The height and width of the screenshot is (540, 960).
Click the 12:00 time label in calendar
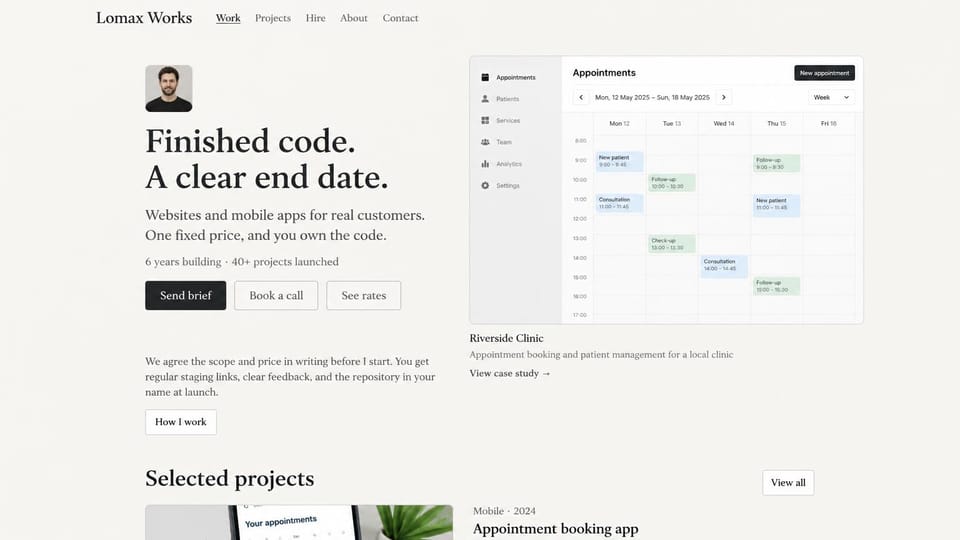coord(580,219)
